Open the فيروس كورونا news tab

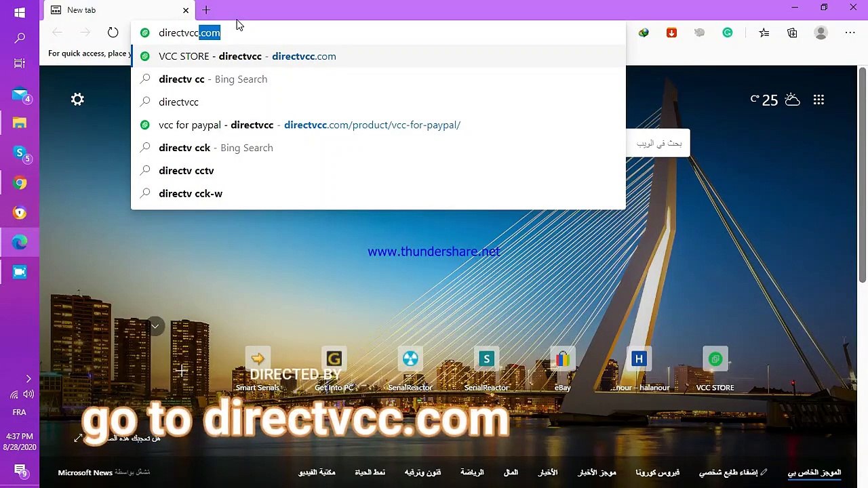click(x=658, y=472)
